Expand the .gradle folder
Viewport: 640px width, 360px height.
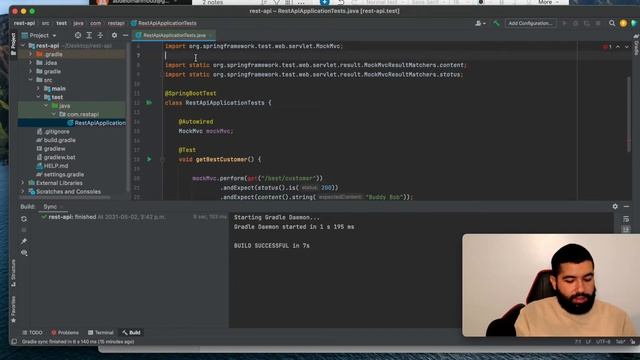pos(31,54)
